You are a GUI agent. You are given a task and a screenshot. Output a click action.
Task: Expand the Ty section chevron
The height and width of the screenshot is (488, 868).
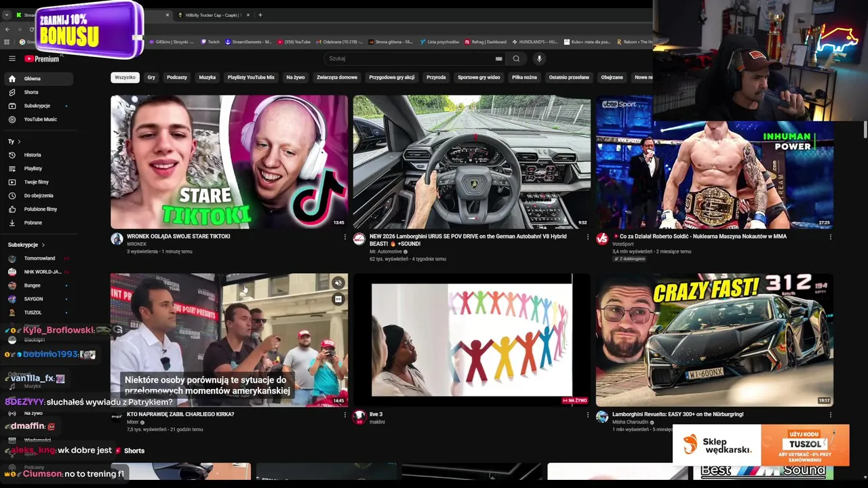(19, 142)
